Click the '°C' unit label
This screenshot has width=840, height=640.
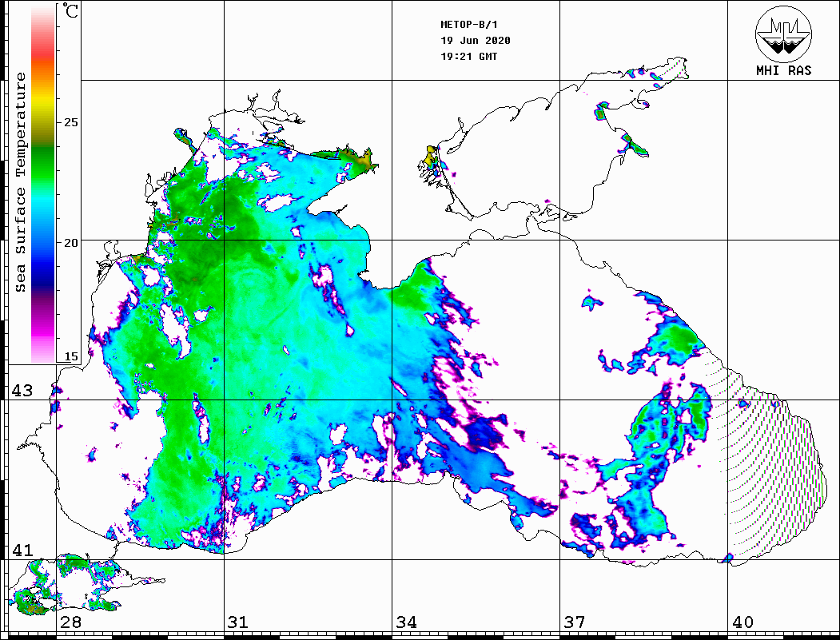70,10
